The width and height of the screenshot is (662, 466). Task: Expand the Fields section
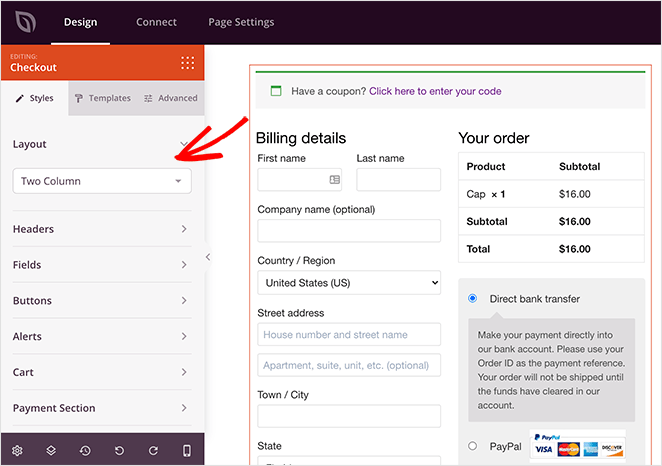(102, 265)
